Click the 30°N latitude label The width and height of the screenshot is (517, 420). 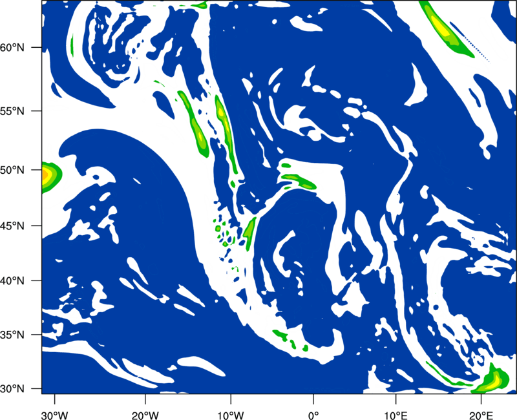coord(12,389)
